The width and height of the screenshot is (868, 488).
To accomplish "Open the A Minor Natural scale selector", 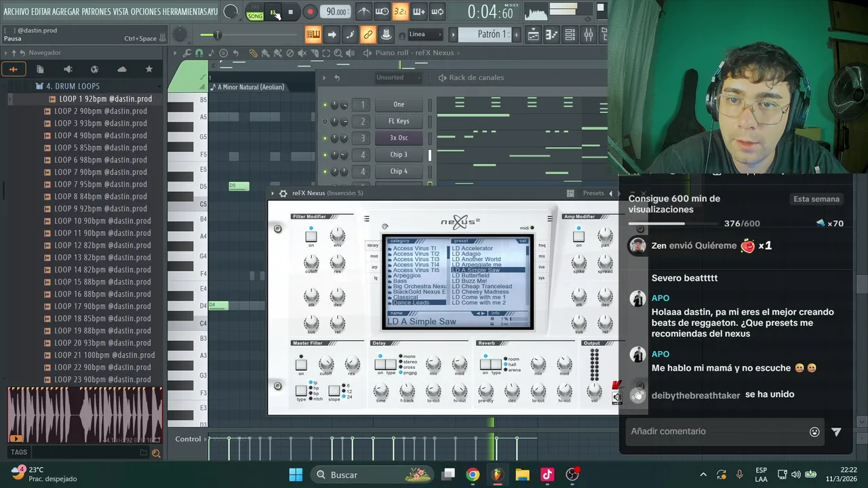I will pyautogui.click(x=251, y=87).
